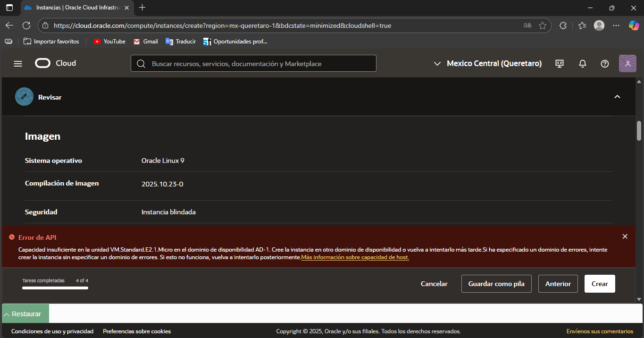Screen dimensions: 644x338
Task: Open browser settings and more menu
Action: 616,25
